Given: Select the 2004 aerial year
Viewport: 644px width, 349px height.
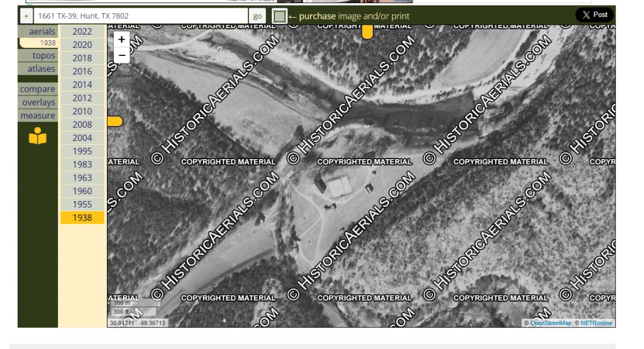Looking at the screenshot, I should click(82, 138).
